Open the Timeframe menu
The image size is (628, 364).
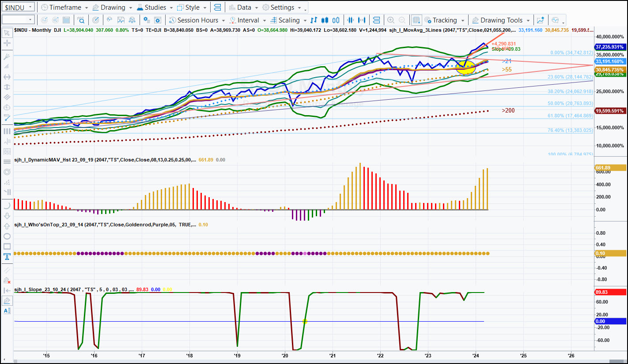pos(64,8)
